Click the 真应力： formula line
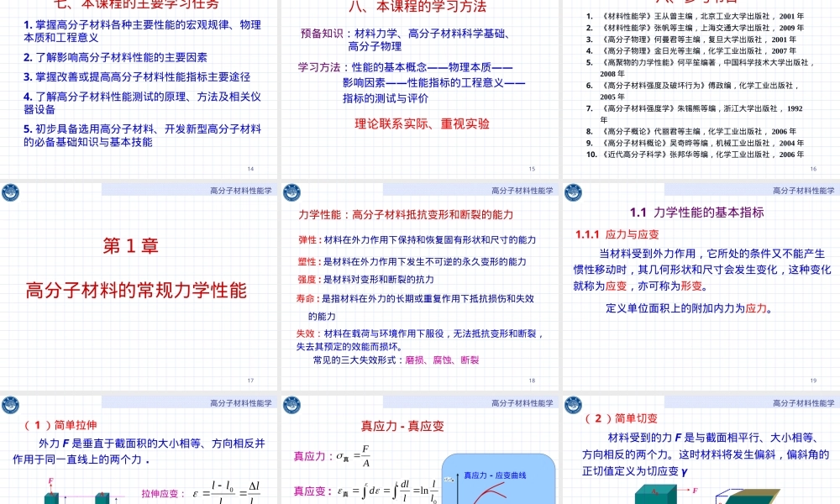 (332, 456)
